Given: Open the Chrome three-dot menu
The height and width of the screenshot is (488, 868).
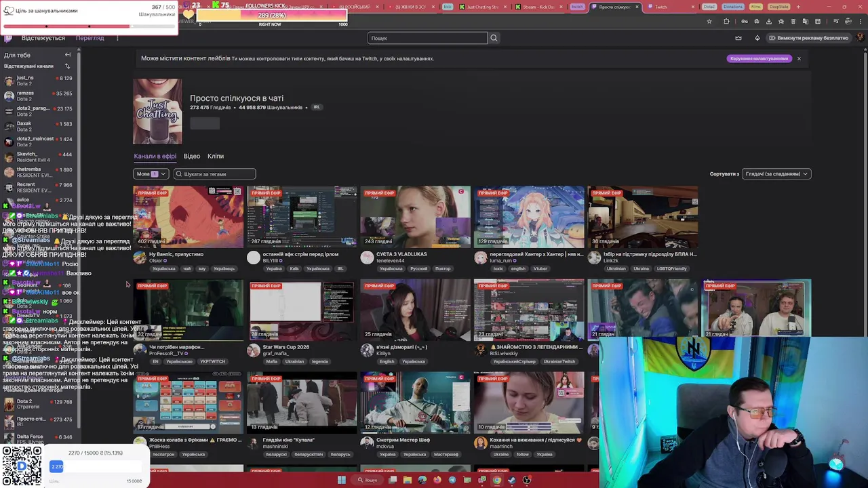Looking at the screenshot, I should [x=860, y=21].
